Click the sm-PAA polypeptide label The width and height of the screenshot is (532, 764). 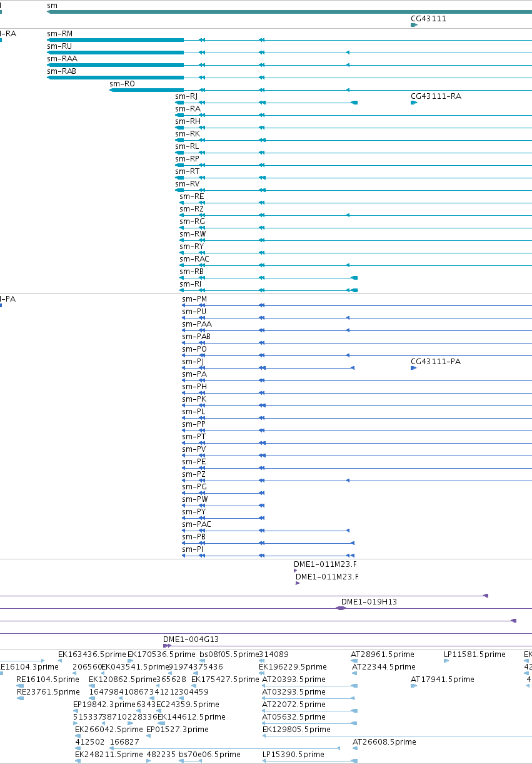point(197,324)
